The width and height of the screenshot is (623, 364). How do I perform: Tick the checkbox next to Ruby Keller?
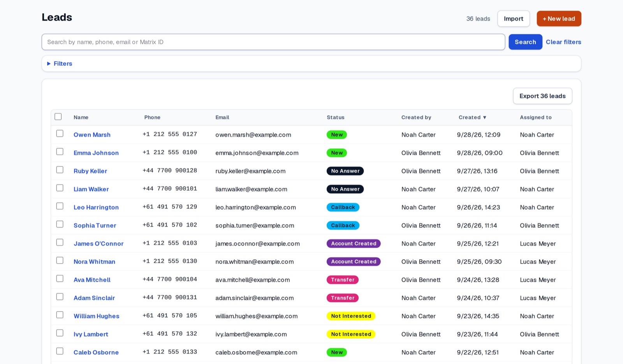pyautogui.click(x=60, y=170)
